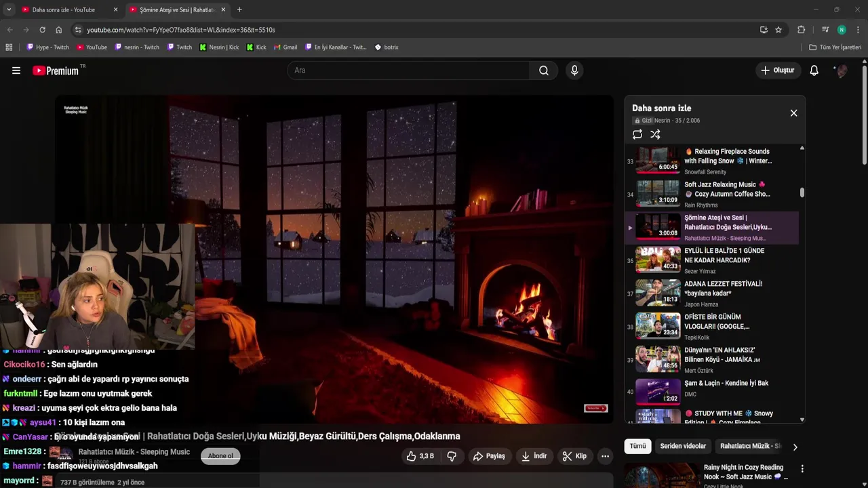Play Relaxing Fireplace Sounds with Falling Snow
This screenshot has height=488, width=868.
[712, 161]
